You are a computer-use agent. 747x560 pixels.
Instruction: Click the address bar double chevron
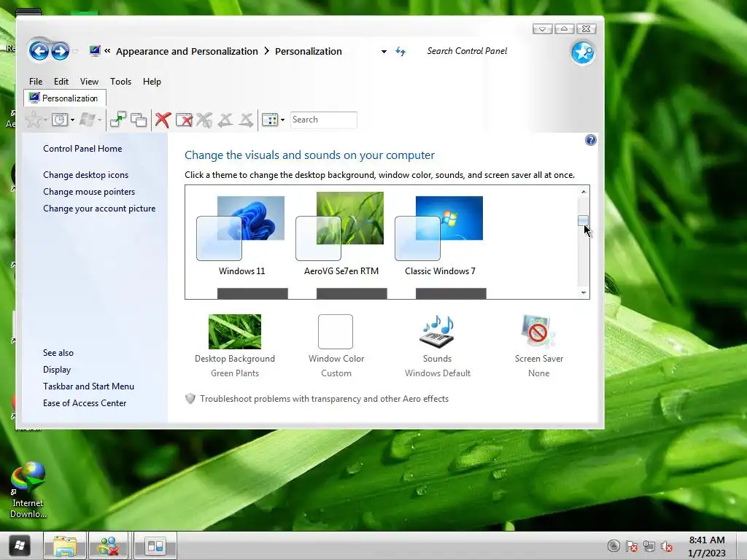(108, 51)
